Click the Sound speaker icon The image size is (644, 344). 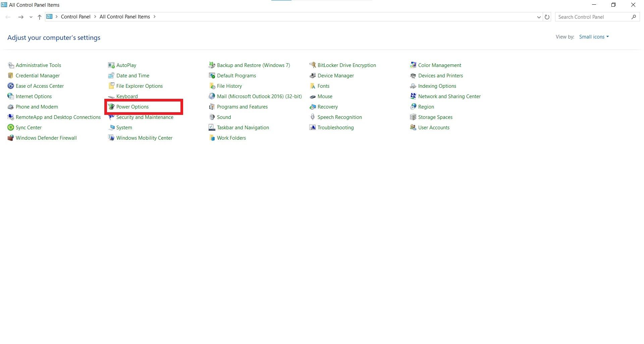pos(212,117)
